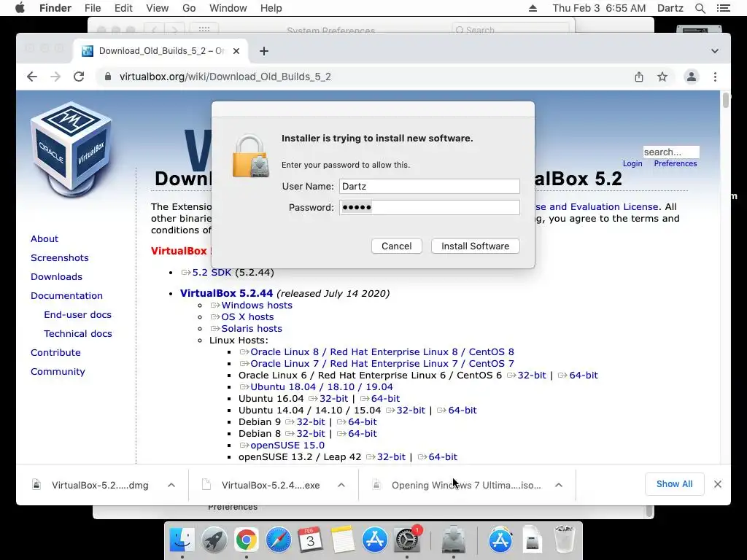The image size is (747, 560).
Task: Open the Go menu
Action: [x=189, y=8]
